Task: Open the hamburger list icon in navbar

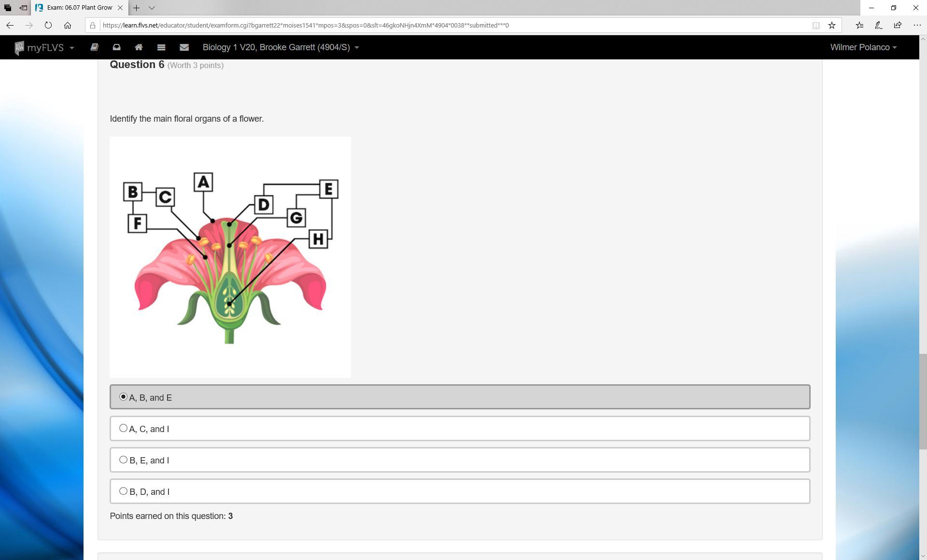Action: [x=161, y=47]
